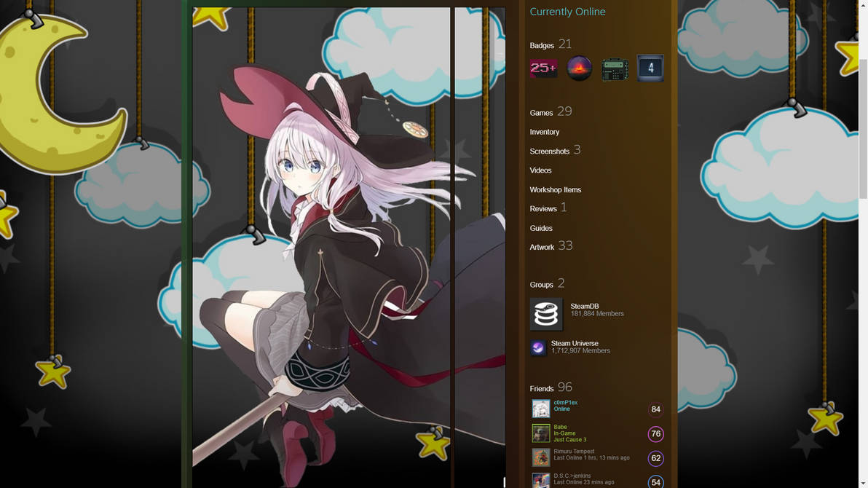This screenshot has width=868, height=488.
Task: Click friend name Rimuru Tempest
Action: pos(575,452)
